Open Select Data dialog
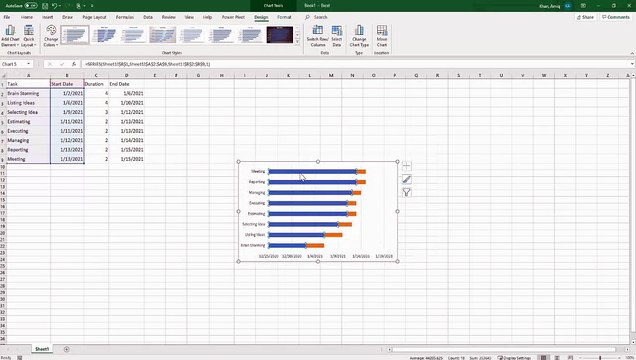636x360 pixels. [337, 36]
